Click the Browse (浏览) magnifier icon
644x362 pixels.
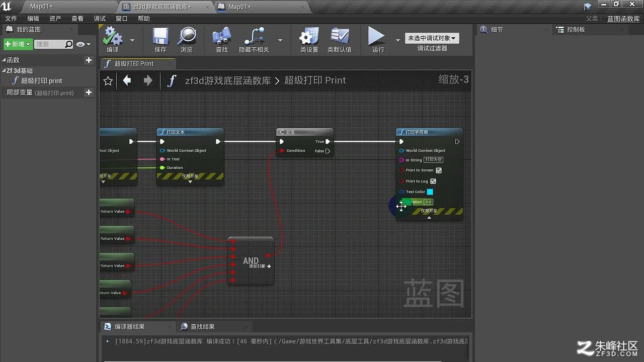point(187,37)
